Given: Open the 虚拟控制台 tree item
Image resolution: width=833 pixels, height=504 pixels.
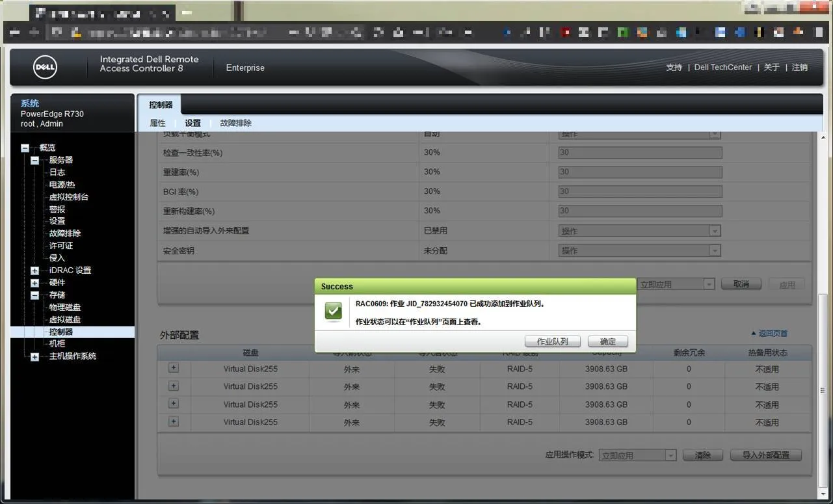Looking at the screenshot, I should pyautogui.click(x=69, y=197).
